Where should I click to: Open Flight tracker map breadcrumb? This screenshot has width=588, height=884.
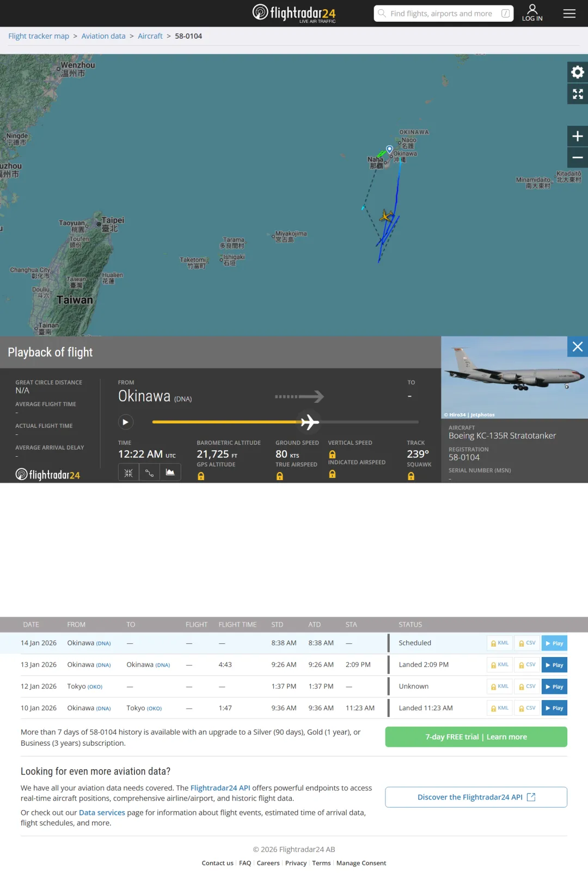39,36
